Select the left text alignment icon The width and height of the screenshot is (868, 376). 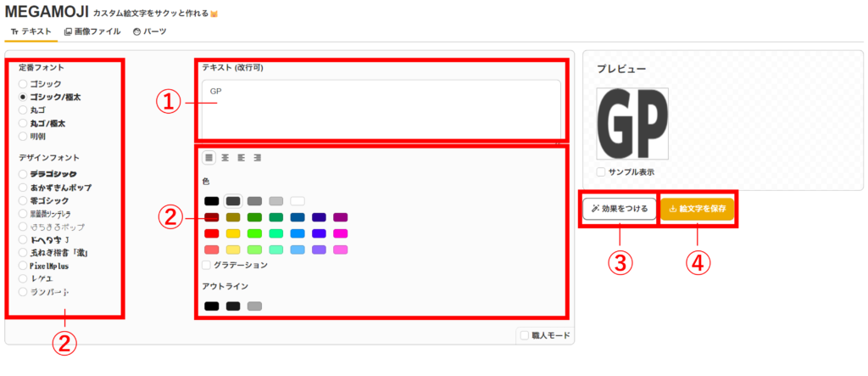242,158
